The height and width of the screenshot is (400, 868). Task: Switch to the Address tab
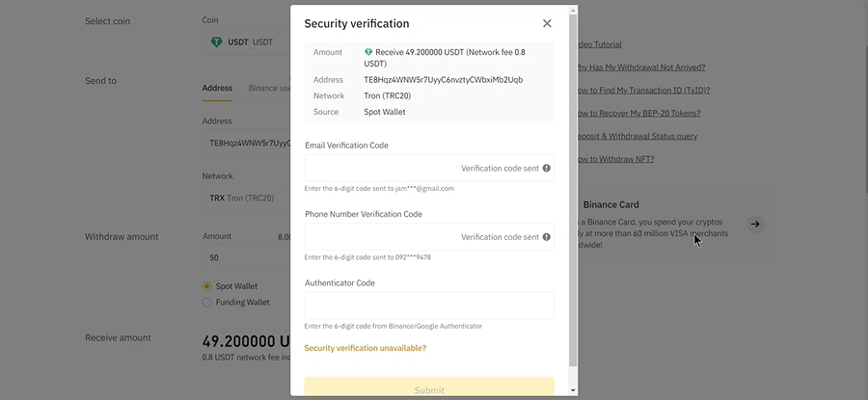217,88
